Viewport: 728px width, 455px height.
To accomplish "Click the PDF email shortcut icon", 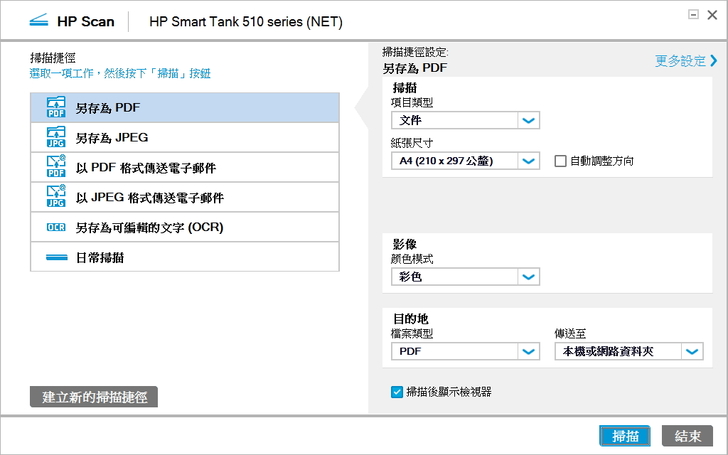I will 55,167.
